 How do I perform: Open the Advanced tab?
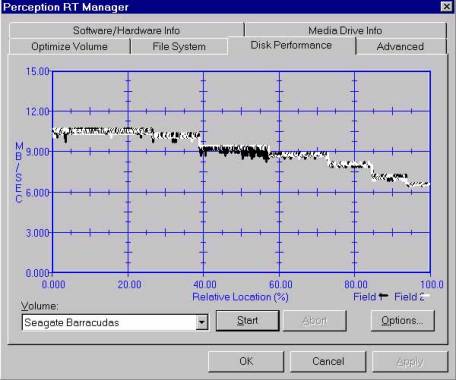(x=400, y=46)
